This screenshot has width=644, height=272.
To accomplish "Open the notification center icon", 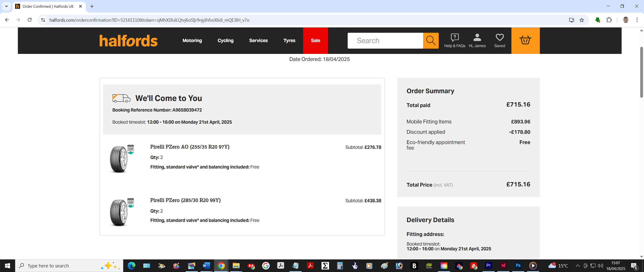I will click(634, 266).
